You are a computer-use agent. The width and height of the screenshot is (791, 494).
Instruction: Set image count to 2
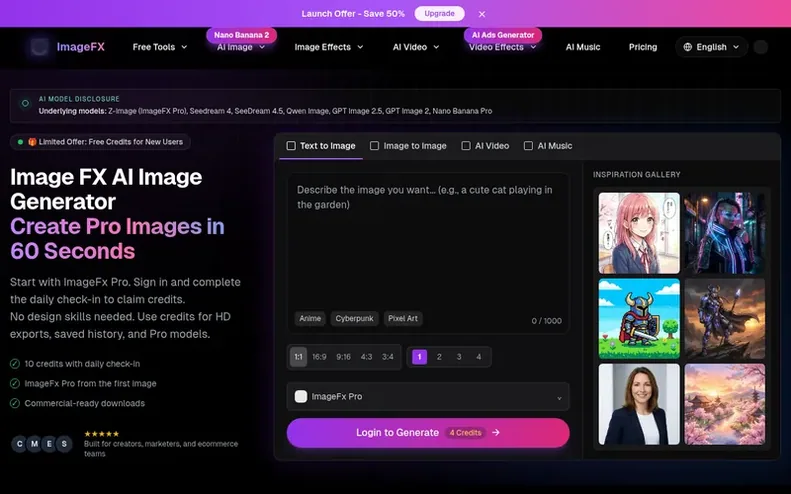pyautogui.click(x=439, y=357)
